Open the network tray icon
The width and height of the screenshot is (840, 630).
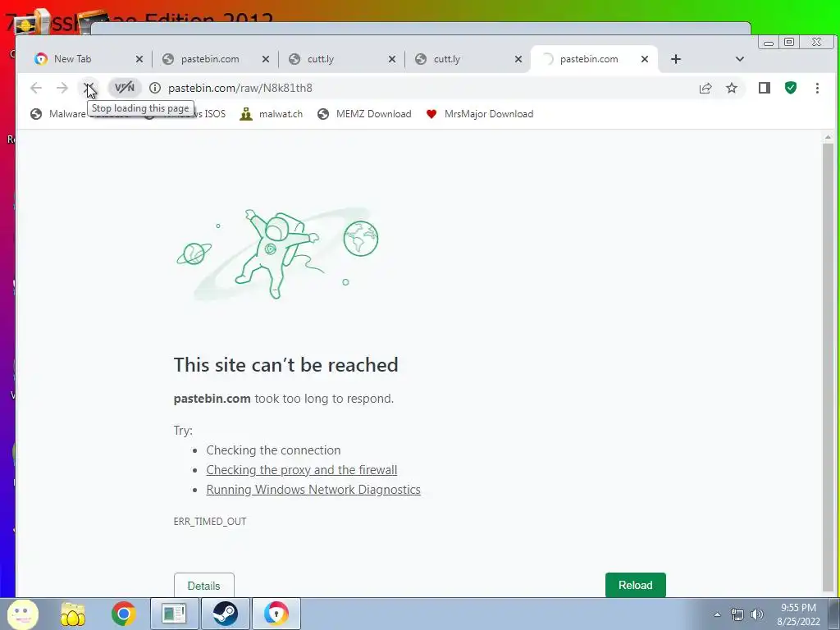pos(737,614)
